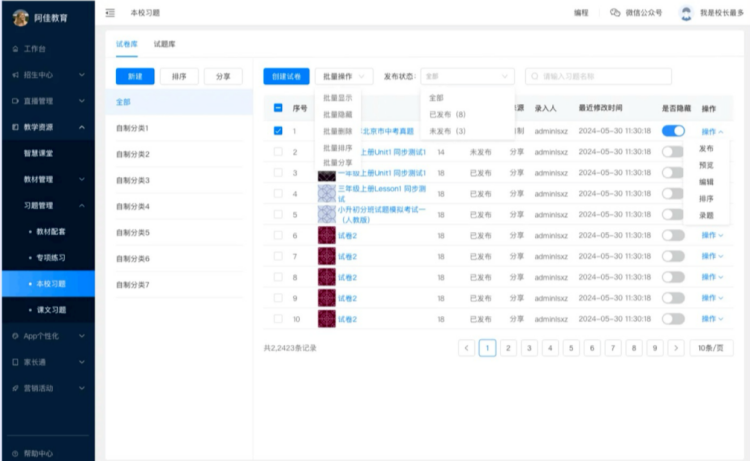Open thumbnail of row 4 三年级上册Lesson1
750x461 pixels.
[327, 194]
